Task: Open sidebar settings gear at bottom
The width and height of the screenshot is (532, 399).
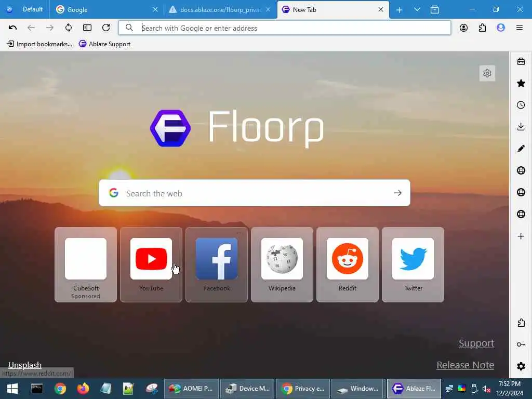Action: pos(521,366)
